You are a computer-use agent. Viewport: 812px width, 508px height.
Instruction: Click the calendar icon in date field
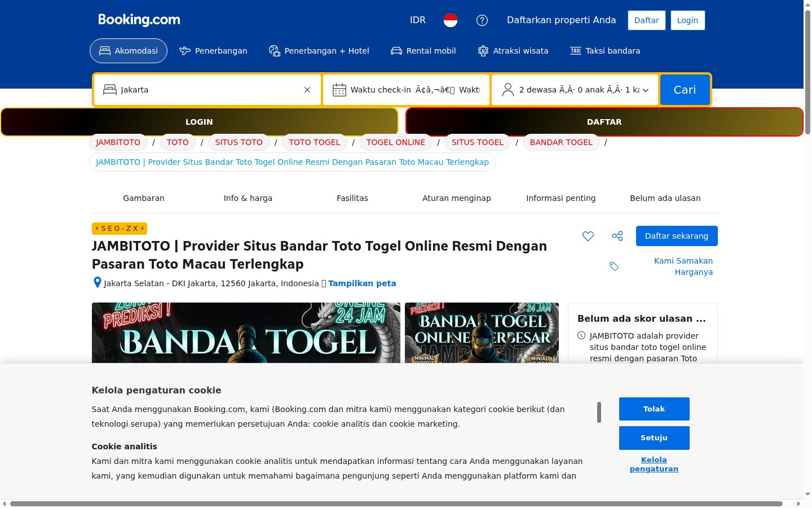(x=339, y=90)
